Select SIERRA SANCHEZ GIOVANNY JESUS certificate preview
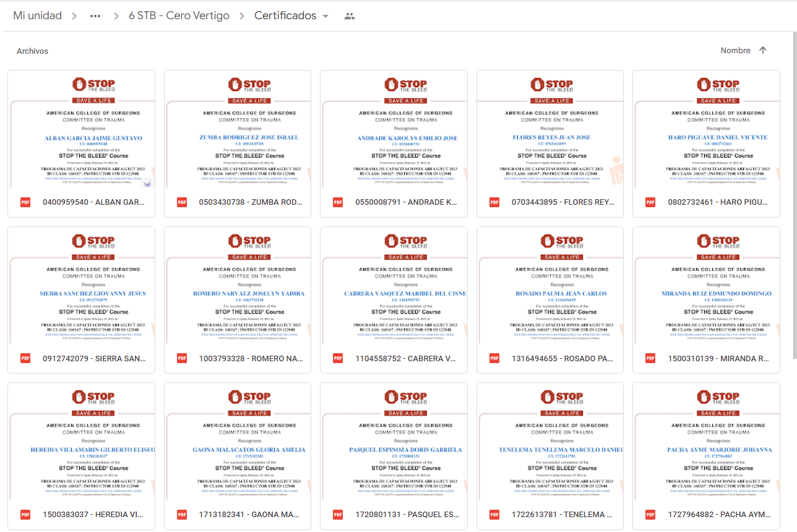 pos(81,285)
